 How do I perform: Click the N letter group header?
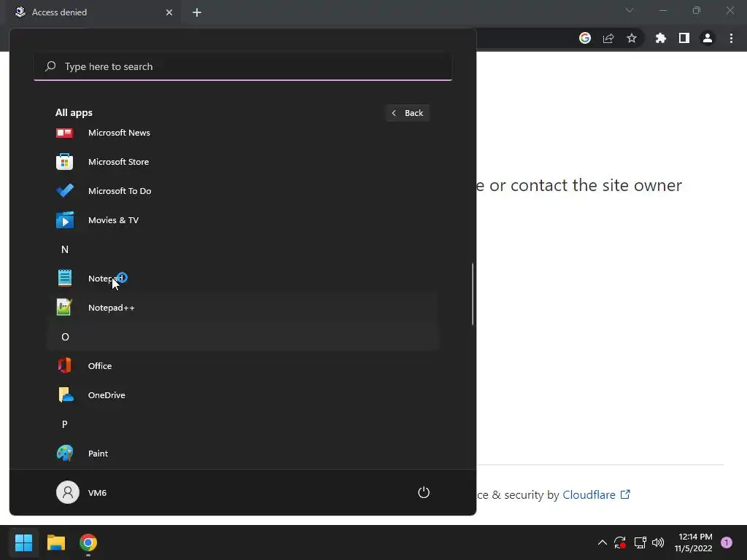65,249
